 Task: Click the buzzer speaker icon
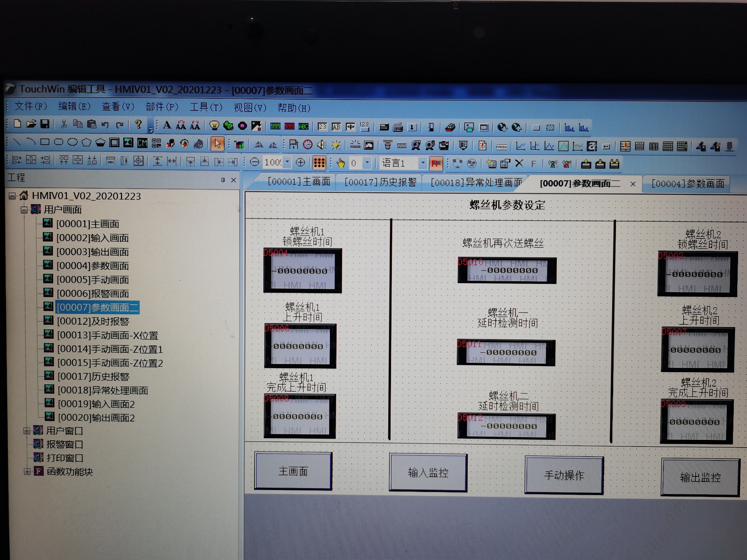(x=321, y=145)
